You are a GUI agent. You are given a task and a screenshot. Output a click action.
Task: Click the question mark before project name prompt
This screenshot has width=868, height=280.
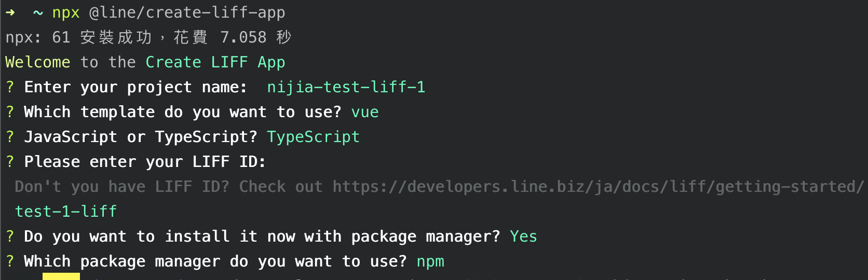pyautogui.click(x=10, y=87)
